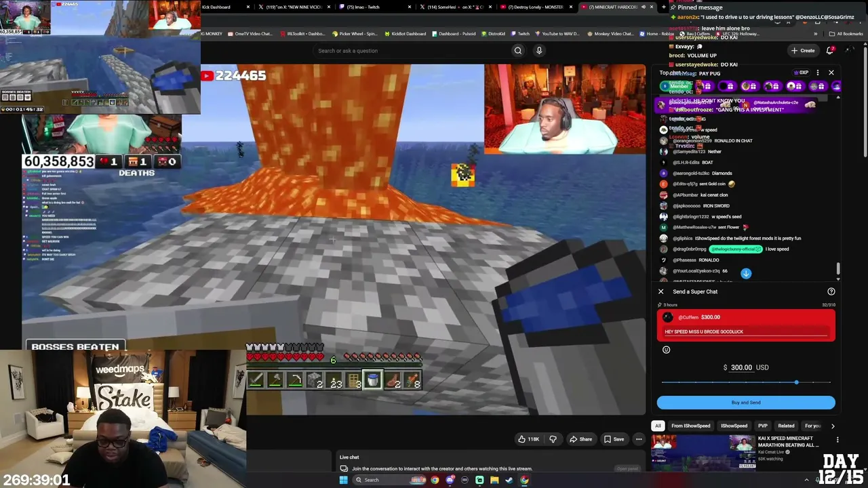This screenshot has height=488, width=868.
Task: Close the live chat panel
Action: coord(831,73)
